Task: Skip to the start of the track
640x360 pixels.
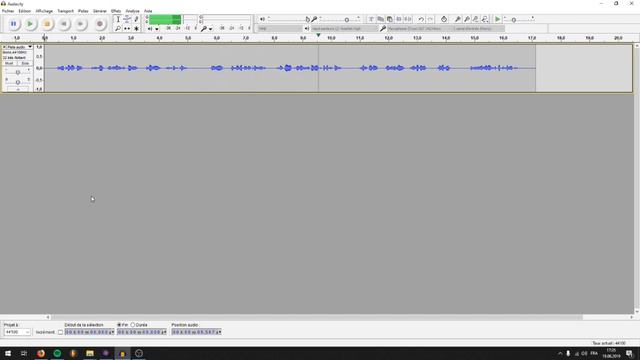Action: (x=64, y=24)
